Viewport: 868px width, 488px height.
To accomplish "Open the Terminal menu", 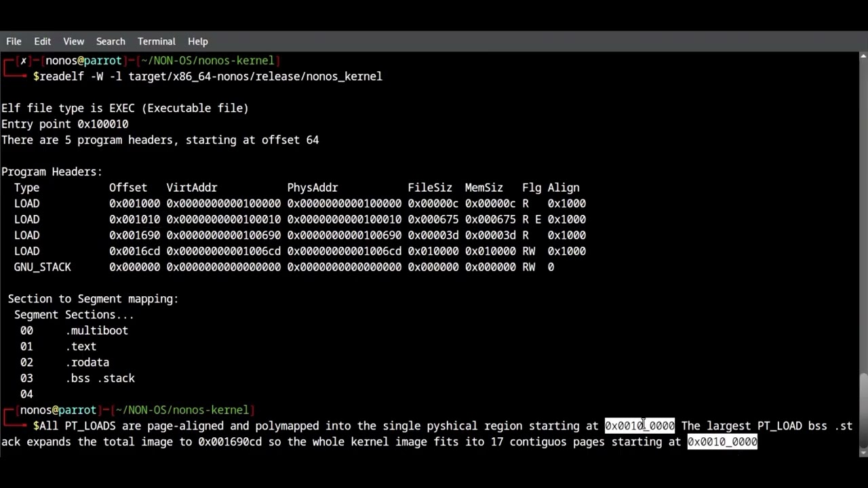I will (x=156, y=41).
